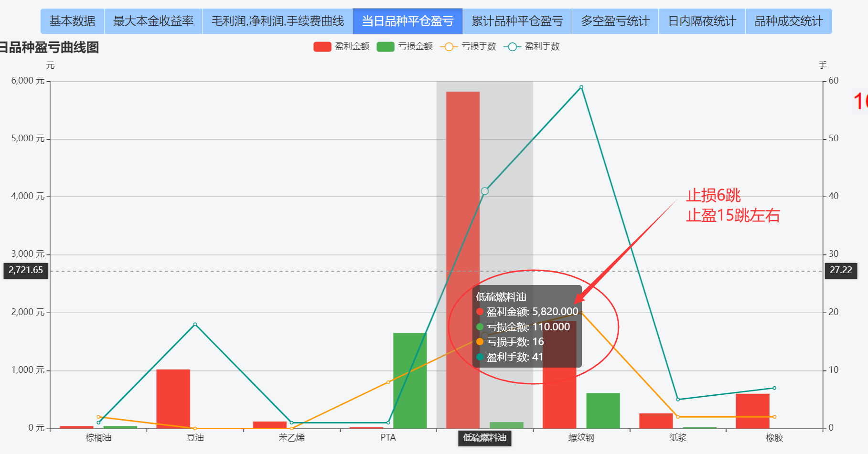
Task: Click the green 螺纹钢 loss bar
Action: [x=603, y=411]
